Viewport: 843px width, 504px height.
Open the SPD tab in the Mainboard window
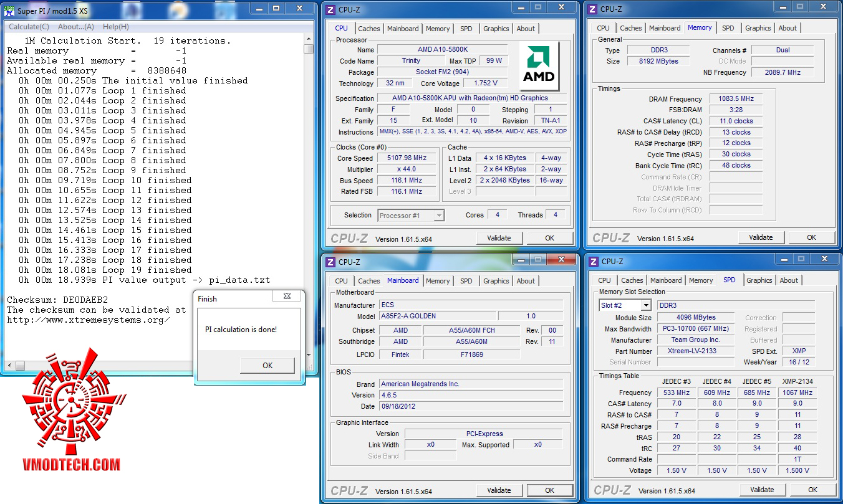coord(466,281)
